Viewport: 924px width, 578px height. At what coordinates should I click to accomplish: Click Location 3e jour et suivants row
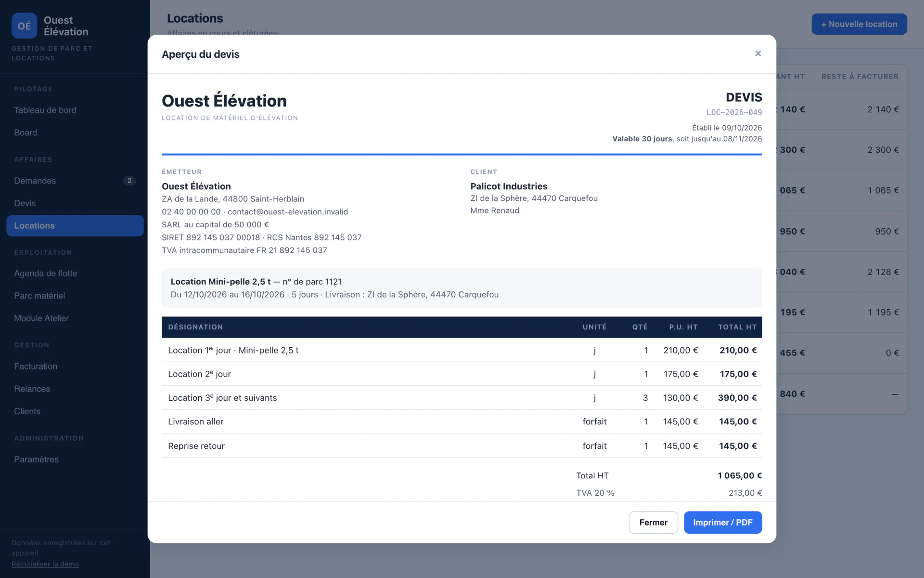(x=462, y=398)
